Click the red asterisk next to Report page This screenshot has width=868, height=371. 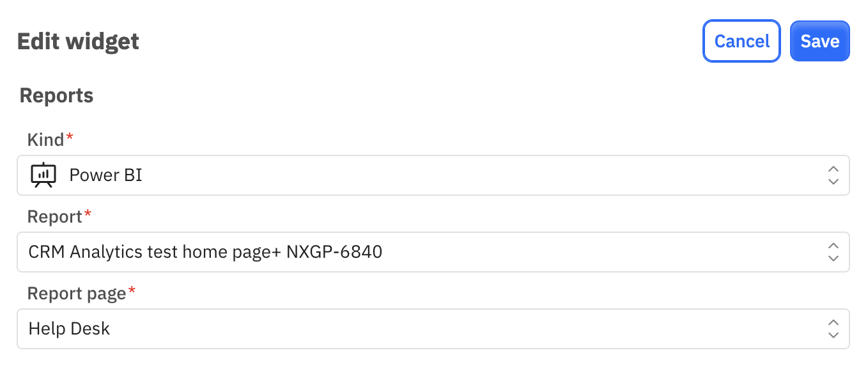(132, 290)
